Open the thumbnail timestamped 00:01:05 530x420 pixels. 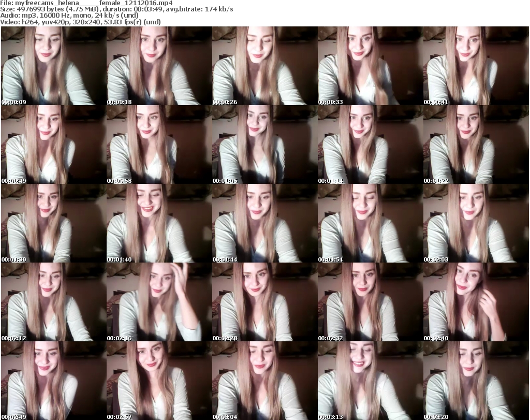pos(264,144)
